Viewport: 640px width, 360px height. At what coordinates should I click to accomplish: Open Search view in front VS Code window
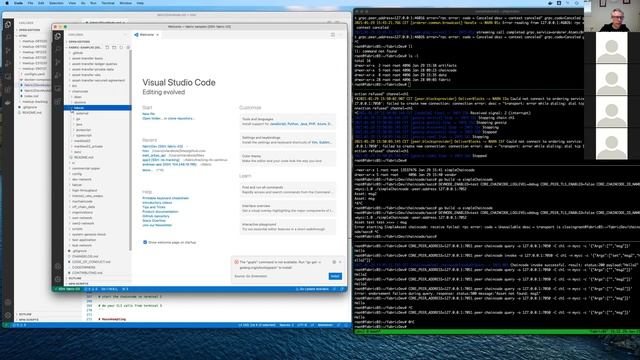coord(58,49)
